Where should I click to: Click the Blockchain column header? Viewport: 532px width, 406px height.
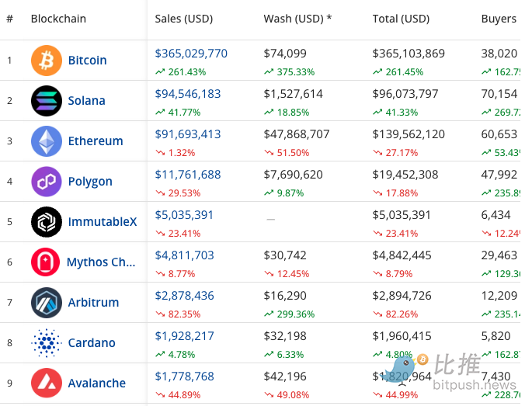[x=58, y=19]
